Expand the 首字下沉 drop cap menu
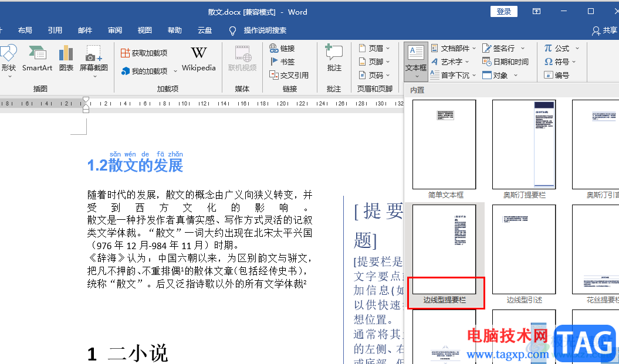Viewport: 619px width, 364px height. tap(474, 76)
